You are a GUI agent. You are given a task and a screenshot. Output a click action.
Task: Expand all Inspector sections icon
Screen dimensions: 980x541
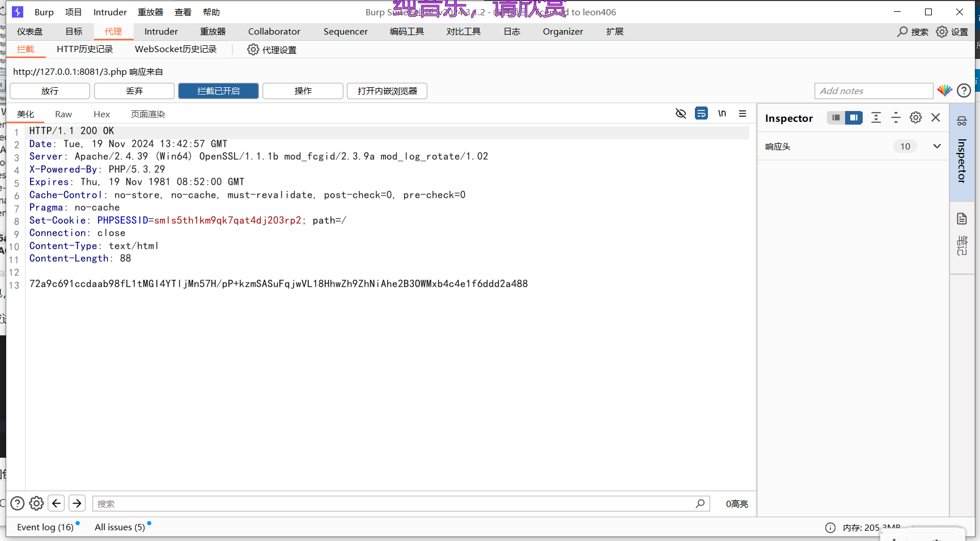pyautogui.click(x=876, y=118)
